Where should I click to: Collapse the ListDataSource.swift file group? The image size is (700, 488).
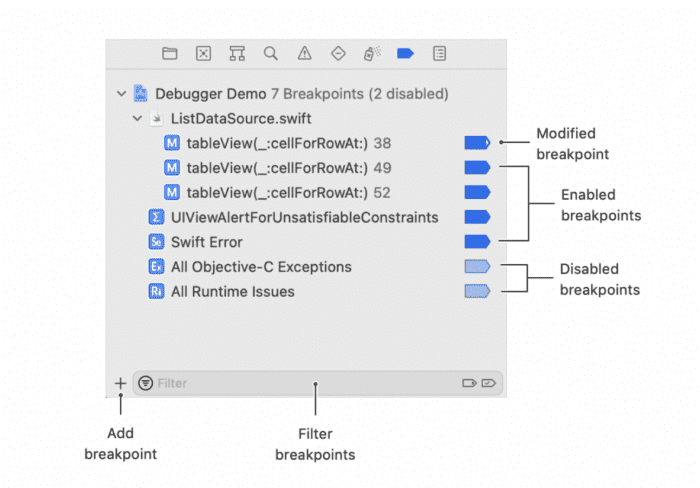[x=138, y=118]
